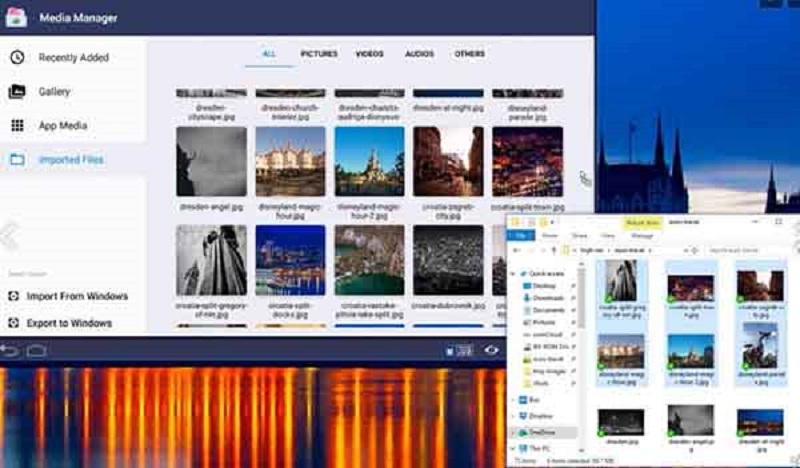Switch to the Videos tab
The height and width of the screenshot is (468, 800).
tap(369, 54)
